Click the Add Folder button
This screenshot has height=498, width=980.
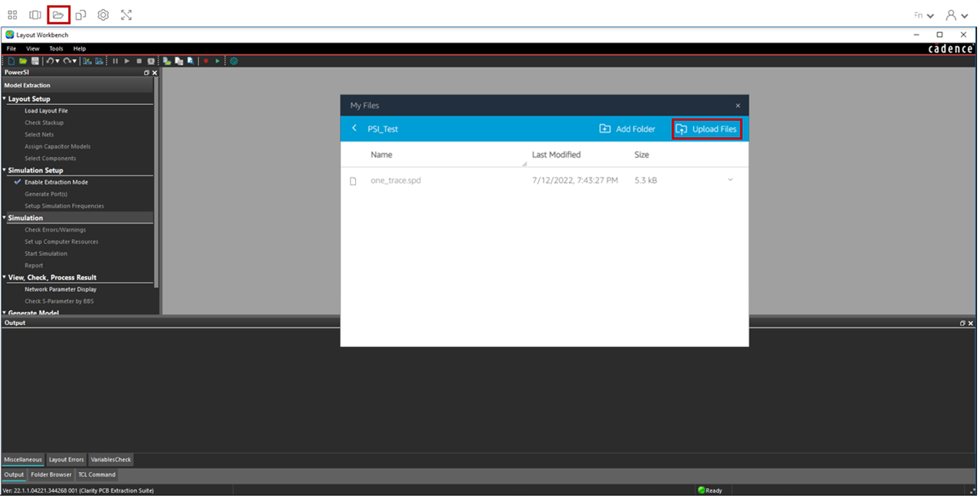point(627,129)
